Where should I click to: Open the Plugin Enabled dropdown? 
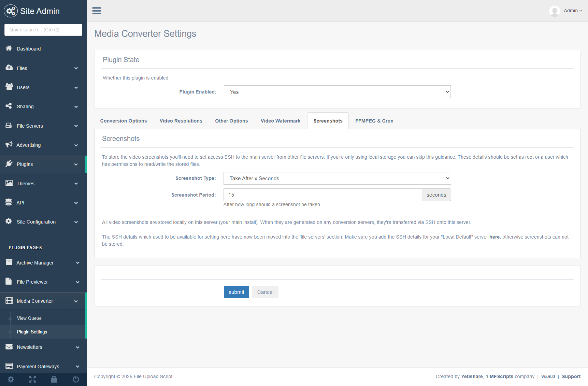point(337,92)
